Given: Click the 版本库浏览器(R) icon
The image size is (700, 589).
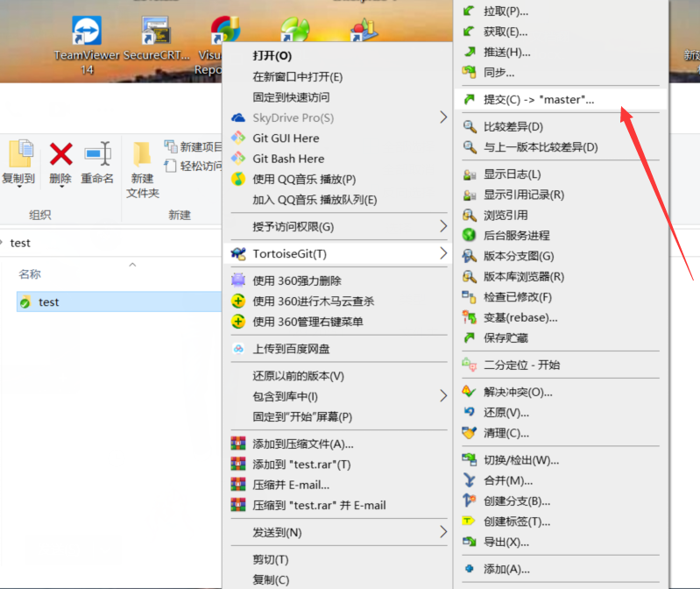Looking at the screenshot, I should pos(470,276).
